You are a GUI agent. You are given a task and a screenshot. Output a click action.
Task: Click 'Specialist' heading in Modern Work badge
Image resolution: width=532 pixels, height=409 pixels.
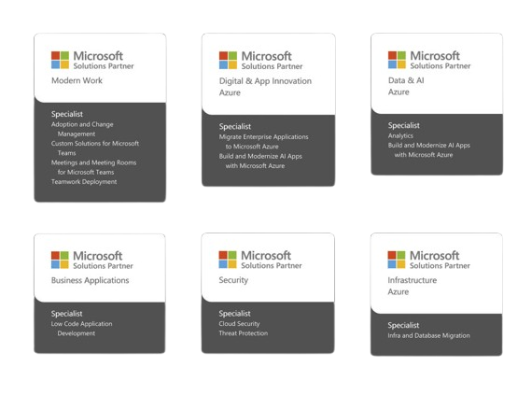(67, 114)
